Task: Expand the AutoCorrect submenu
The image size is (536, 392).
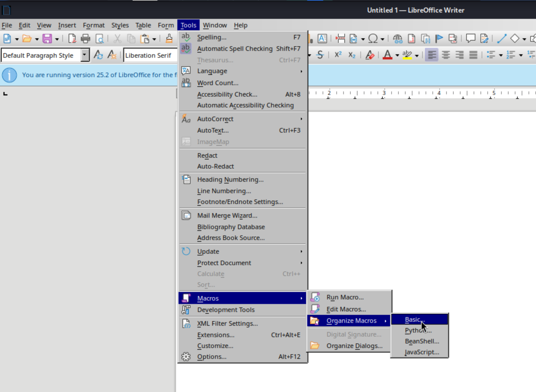Action: pyautogui.click(x=242, y=119)
